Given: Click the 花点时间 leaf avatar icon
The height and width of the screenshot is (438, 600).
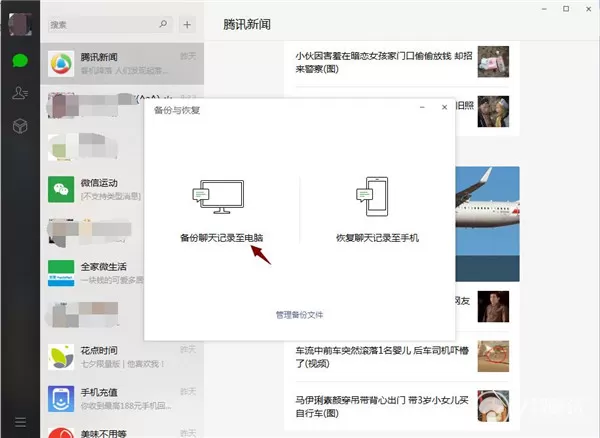Looking at the screenshot, I should coord(61,357).
